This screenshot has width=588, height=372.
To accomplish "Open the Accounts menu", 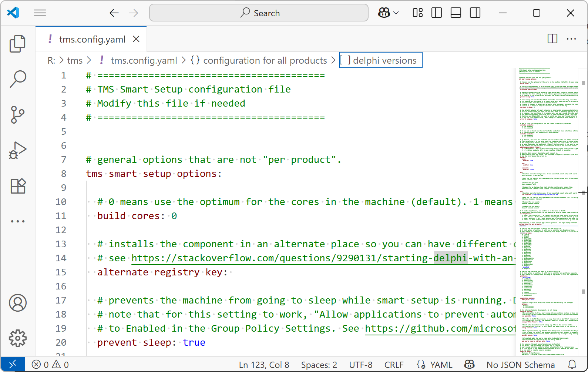I will tap(17, 303).
